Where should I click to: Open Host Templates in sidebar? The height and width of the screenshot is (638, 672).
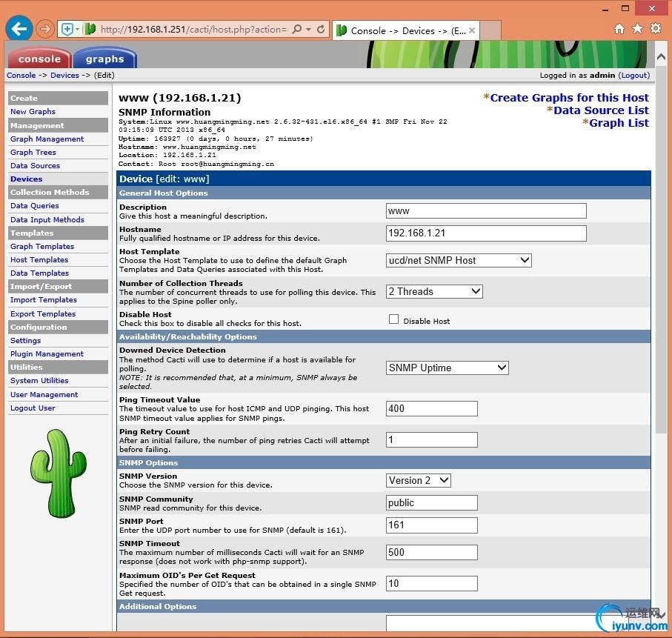(x=39, y=260)
